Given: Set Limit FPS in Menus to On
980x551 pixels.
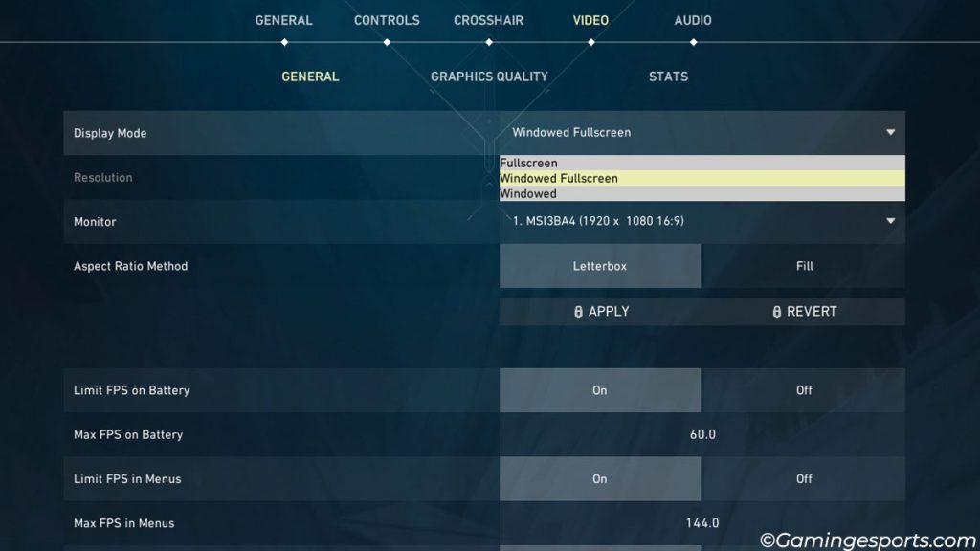Looking at the screenshot, I should (600, 478).
